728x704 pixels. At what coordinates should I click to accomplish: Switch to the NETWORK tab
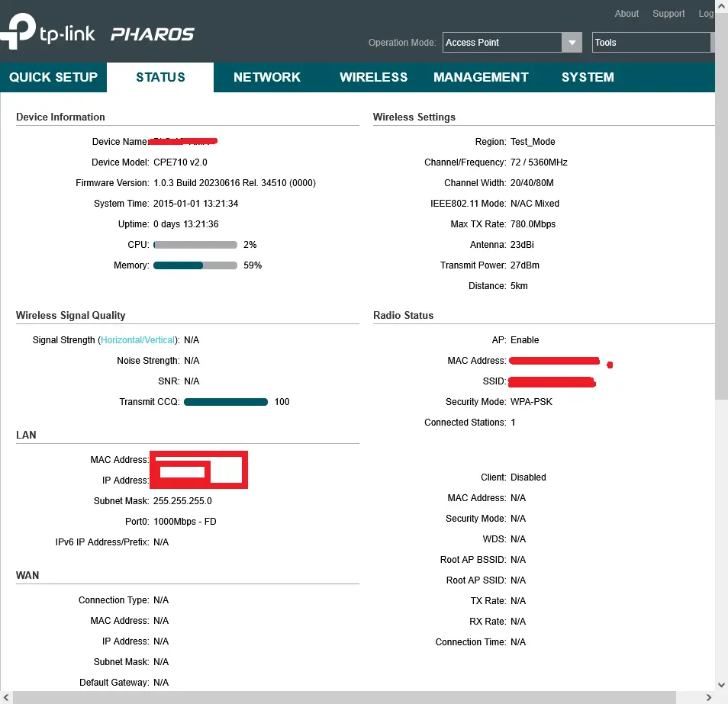point(267,77)
